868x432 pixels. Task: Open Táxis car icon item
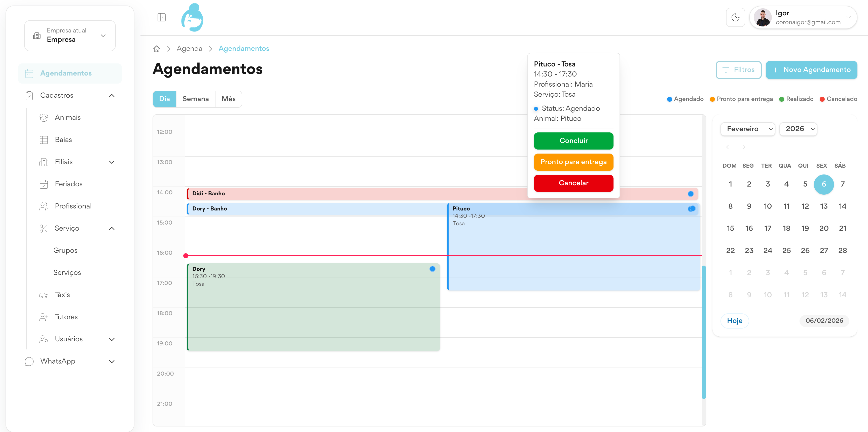(x=62, y=295)
